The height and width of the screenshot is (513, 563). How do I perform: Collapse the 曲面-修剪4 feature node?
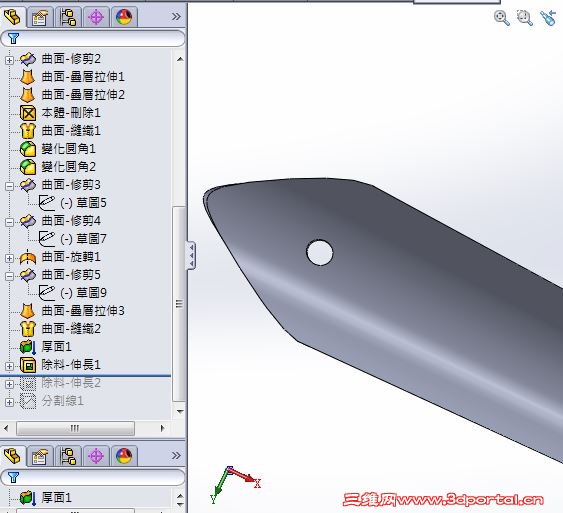coord(9,222)
